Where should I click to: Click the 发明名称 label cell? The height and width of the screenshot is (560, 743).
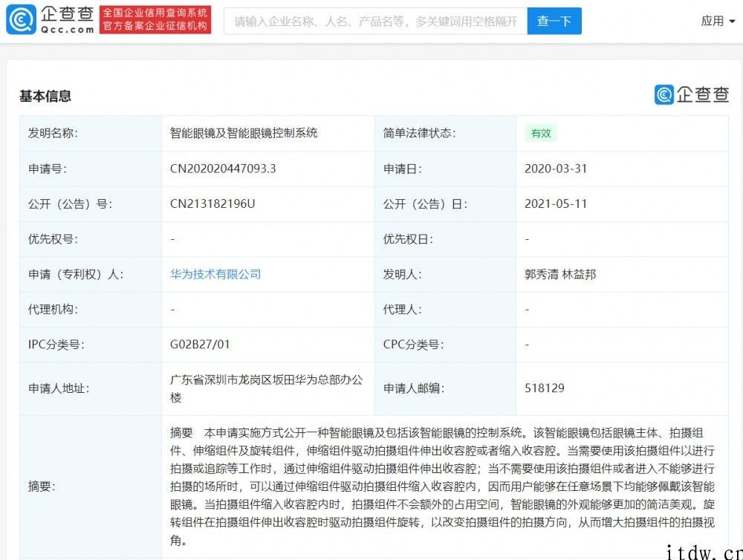(x=90, y=133)
